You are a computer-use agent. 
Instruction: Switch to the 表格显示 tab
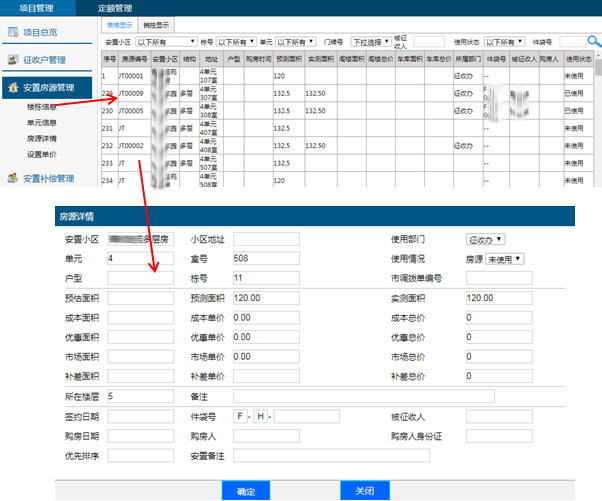click(x=119, y=25)
